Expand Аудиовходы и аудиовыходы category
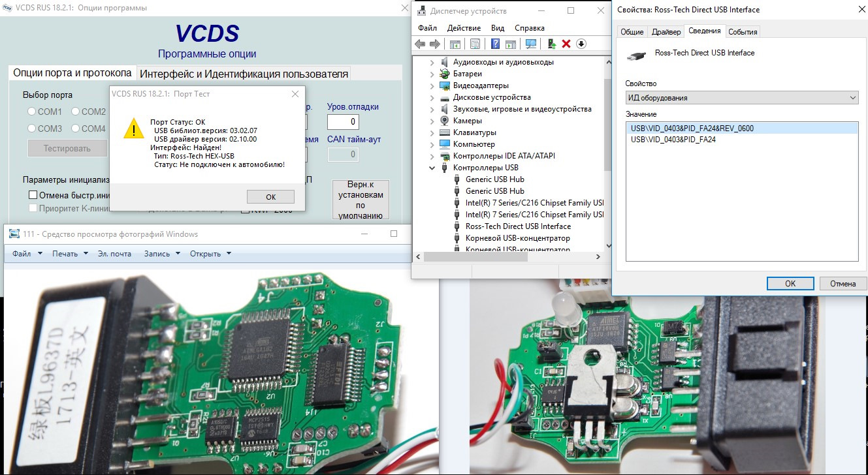Screen dimensions: 868x475 click(x=432, y=62)
